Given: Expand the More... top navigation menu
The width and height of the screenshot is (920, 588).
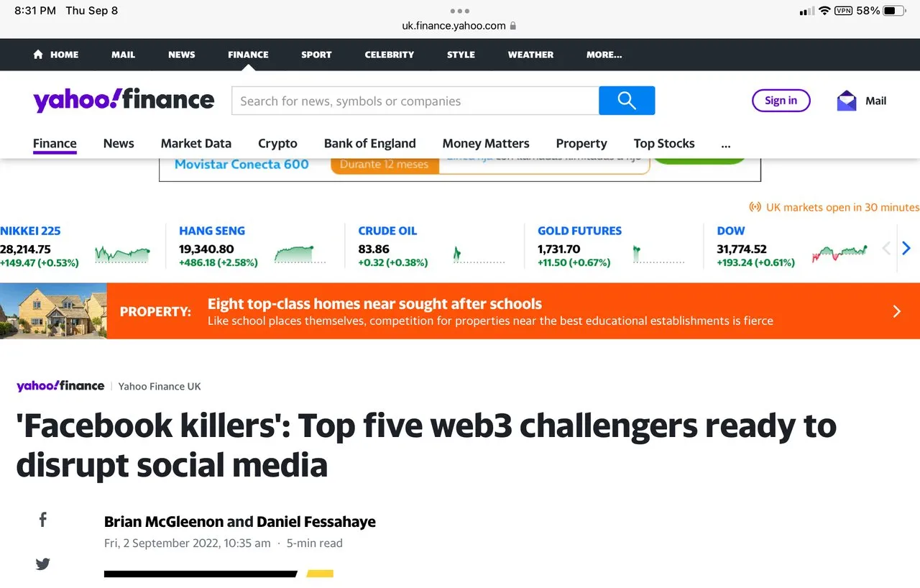Looking at the screenshot, I should [x=604, y=55].
